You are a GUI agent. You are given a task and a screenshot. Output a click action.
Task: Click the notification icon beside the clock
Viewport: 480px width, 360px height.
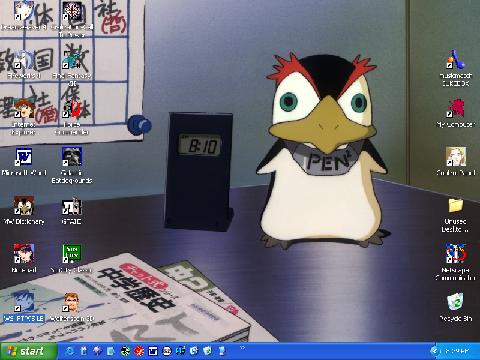(435, 351)
